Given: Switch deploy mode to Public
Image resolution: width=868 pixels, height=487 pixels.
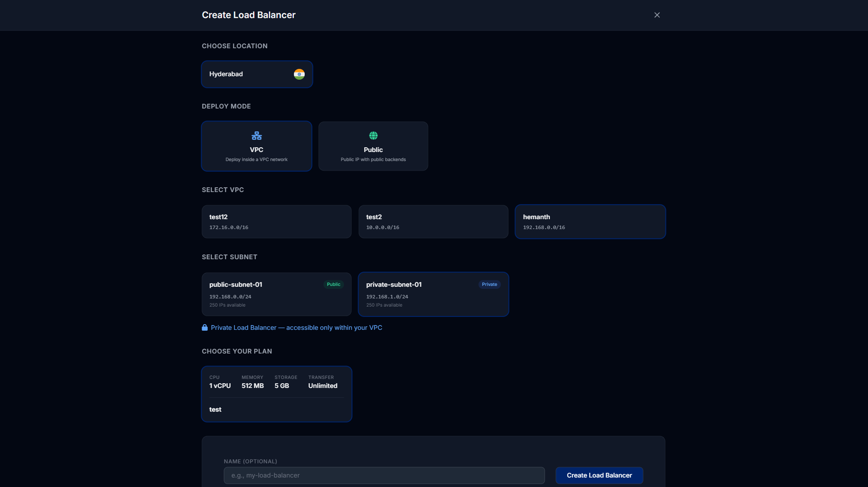Looking at the screenshot, I should coord(373,146).
